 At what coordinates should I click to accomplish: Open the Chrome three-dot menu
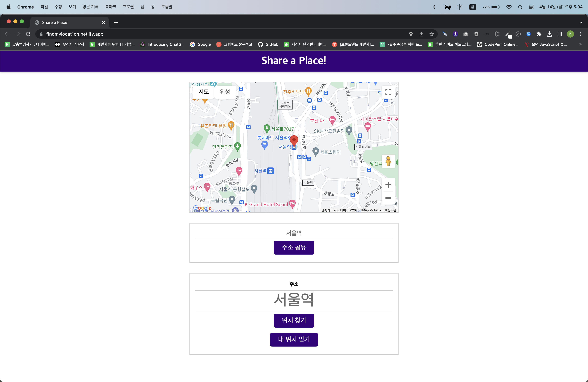pyautogui.click(x=581, y=34)
